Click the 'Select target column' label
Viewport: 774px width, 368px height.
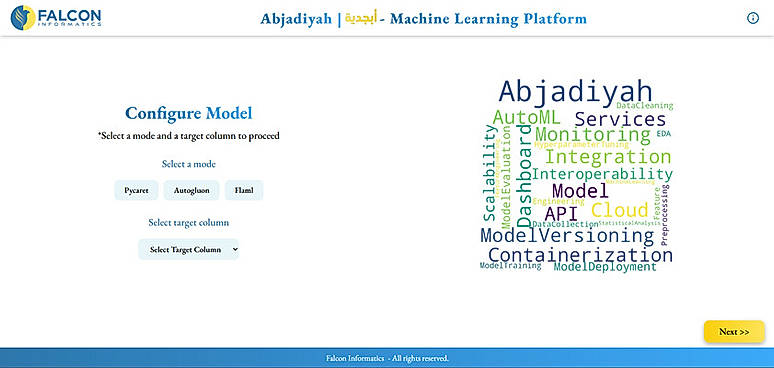tap(189, 222)
